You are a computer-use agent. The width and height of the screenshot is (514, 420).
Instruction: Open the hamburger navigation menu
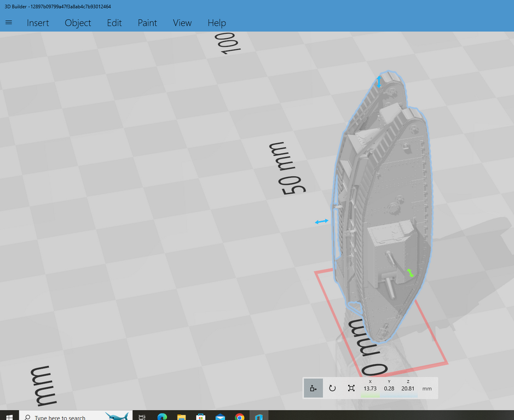point(9,22)
